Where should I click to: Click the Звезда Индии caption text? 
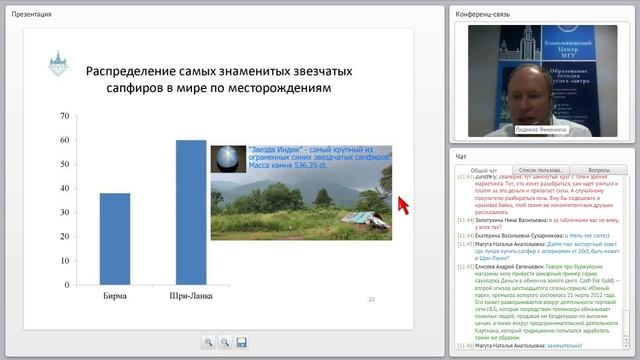tap(320, 158)
